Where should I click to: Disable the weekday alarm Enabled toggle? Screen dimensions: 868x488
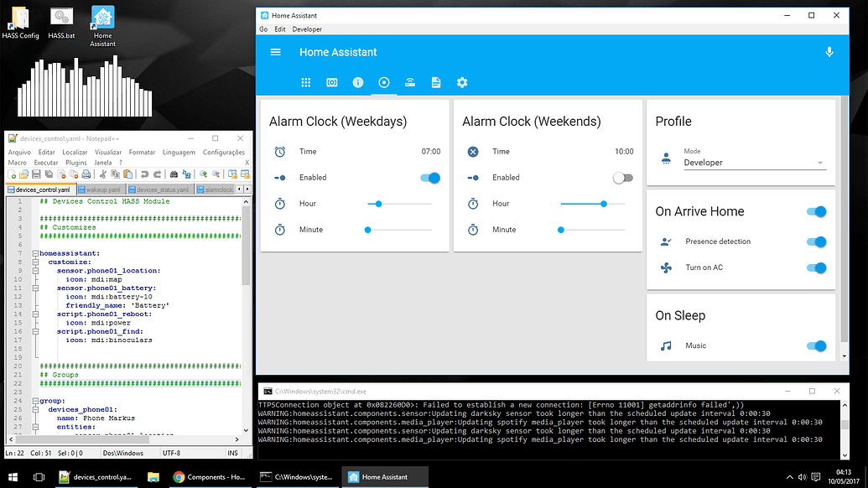[x=430, y=177]
